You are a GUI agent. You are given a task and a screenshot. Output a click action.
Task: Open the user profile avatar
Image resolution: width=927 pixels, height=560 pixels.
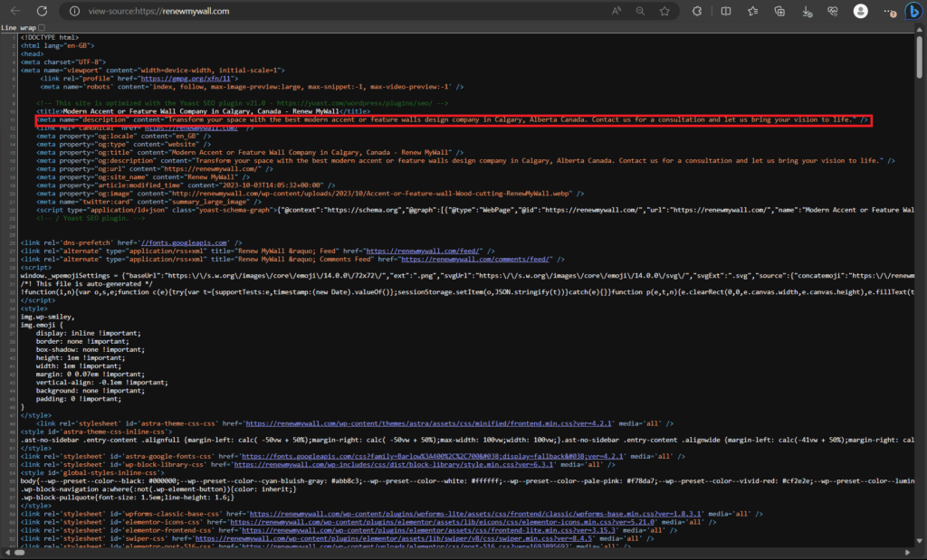(x=860, y=11)
